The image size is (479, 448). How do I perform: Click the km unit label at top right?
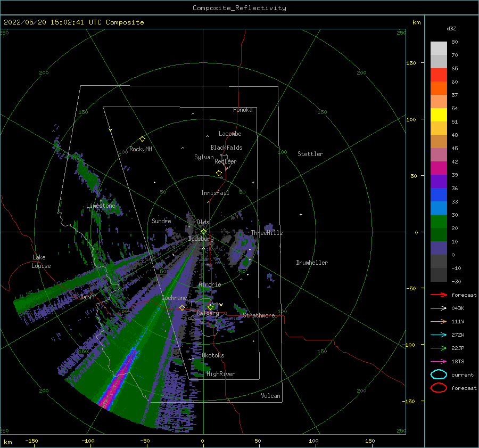click(x=416, y=22)
